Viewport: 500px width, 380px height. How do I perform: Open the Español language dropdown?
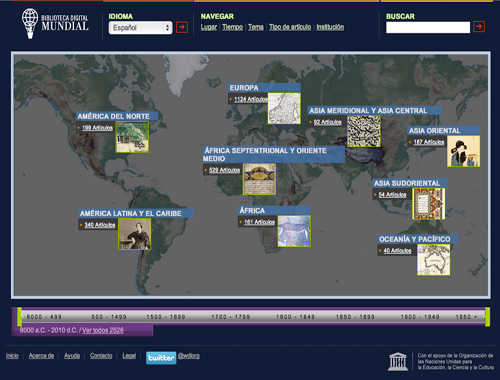[140, 28]
